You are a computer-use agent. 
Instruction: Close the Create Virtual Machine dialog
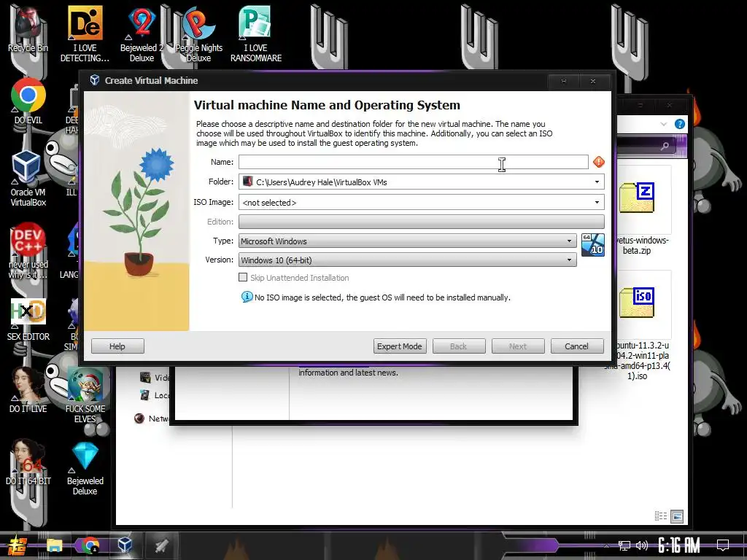coord(593,82)
